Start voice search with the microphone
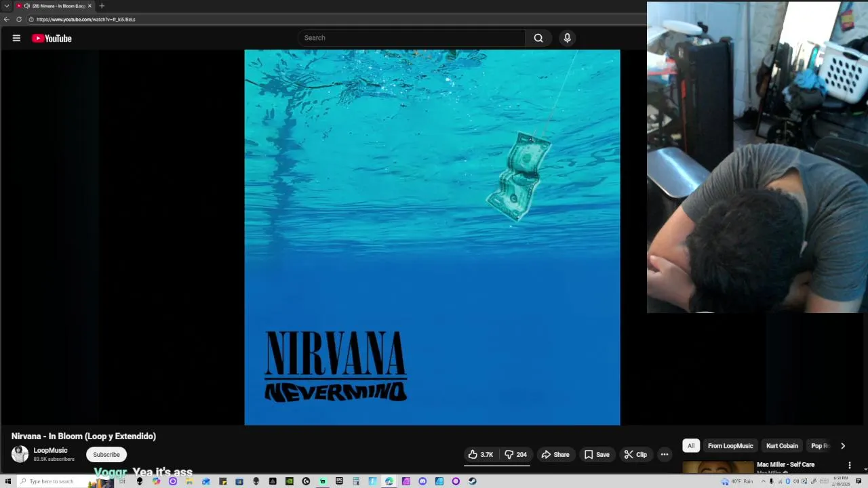This screenshot has height=488, width=868. coord(568,38)
